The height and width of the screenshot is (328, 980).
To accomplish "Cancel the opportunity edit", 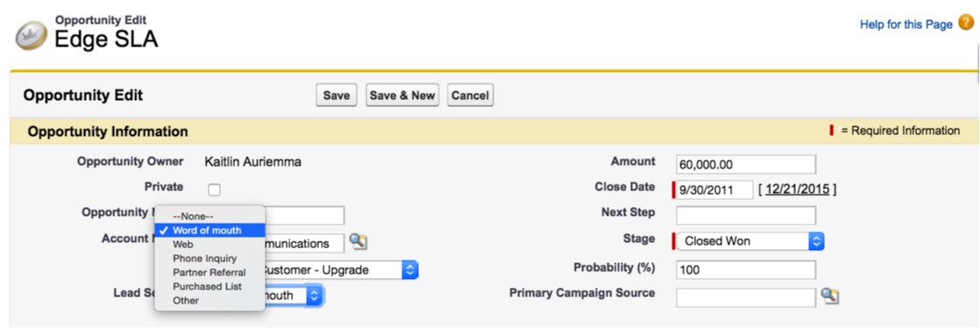I will point(470,96).
